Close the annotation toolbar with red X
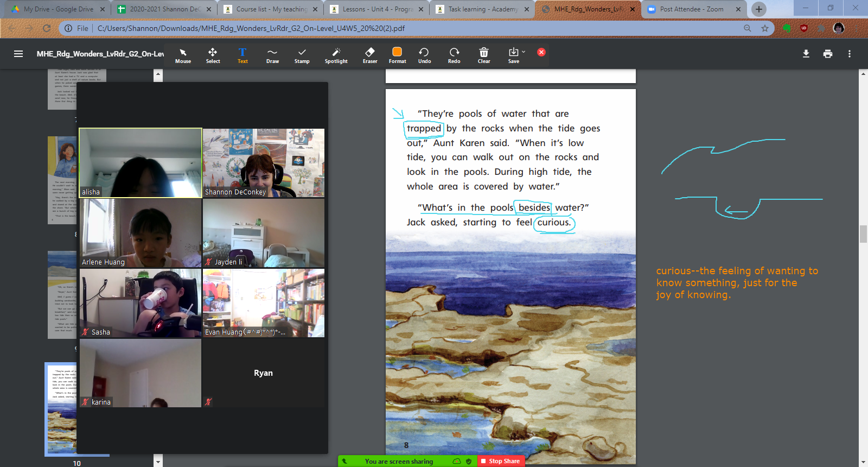The height and width of the screenshot is (467, 868). tap(541, 52)
